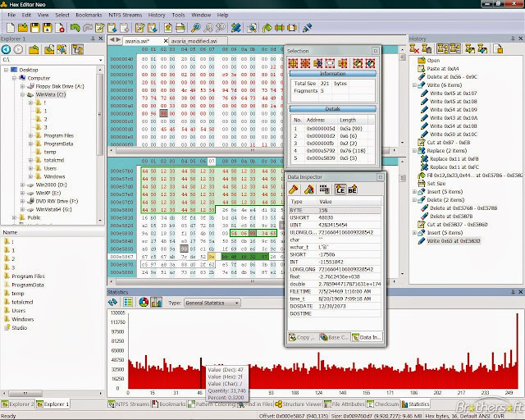Click the tree view icon in Explorer toolbar

[78, 49]
